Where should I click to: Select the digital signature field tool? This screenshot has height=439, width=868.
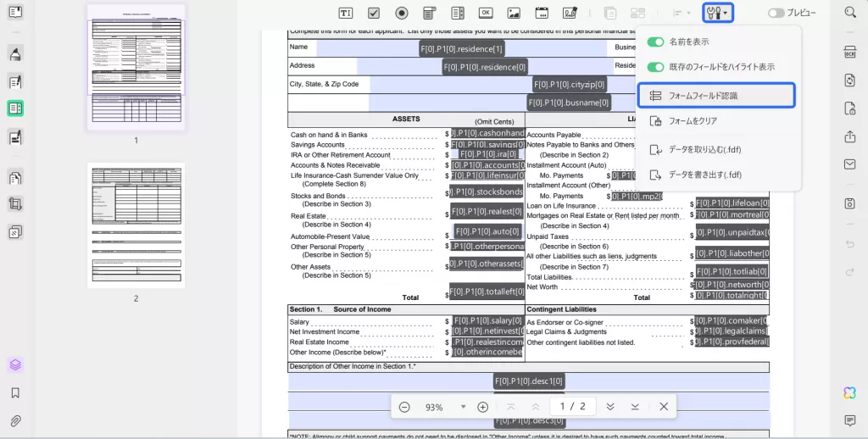pyautogui.click(x=570, y=13)
